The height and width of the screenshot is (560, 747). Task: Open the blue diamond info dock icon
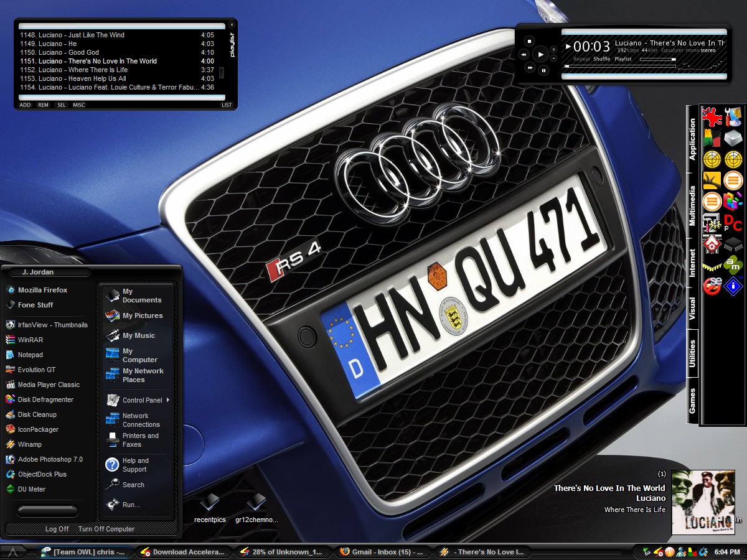coord(733,286)
